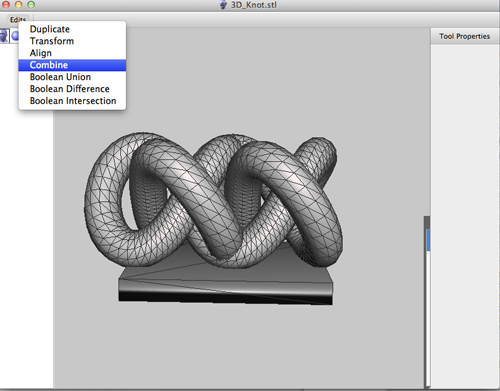Pick Align in the dropdown list
Screen dimensions: 500x391
[x=72, y=53]
